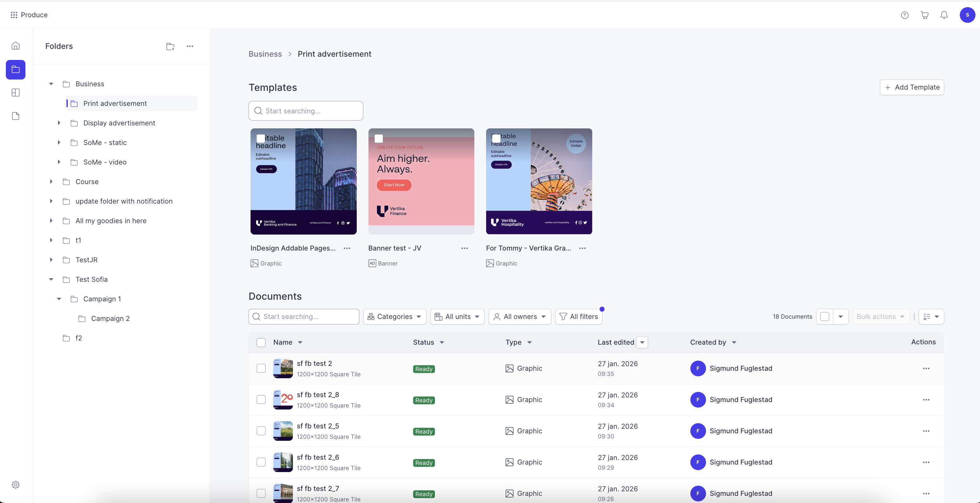This screenshot has width=980, height=503.
Task: Focus the Documents search field
Action: (304, 317)
